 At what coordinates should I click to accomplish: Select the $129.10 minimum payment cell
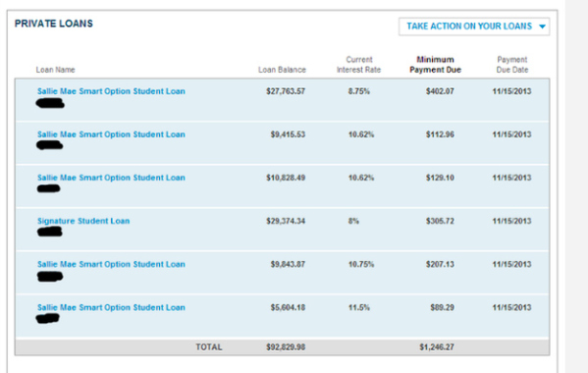[x=440, y=178]
